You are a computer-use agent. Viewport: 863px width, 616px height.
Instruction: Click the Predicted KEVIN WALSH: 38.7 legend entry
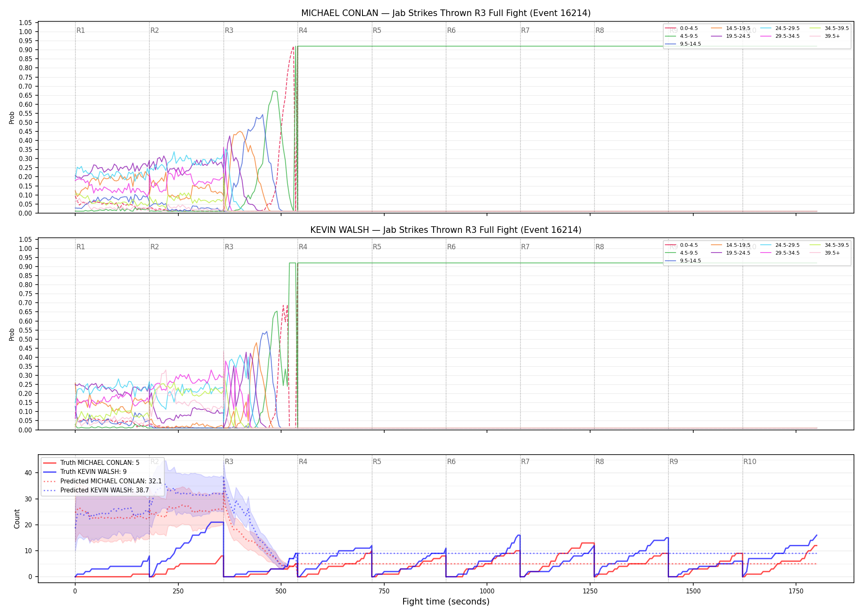(x=96, y=490)
